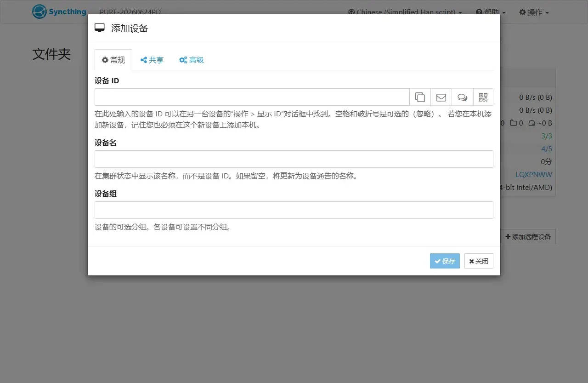
Task: Click the 3/3 value in the background panel
Action: [x=547, y=136]
